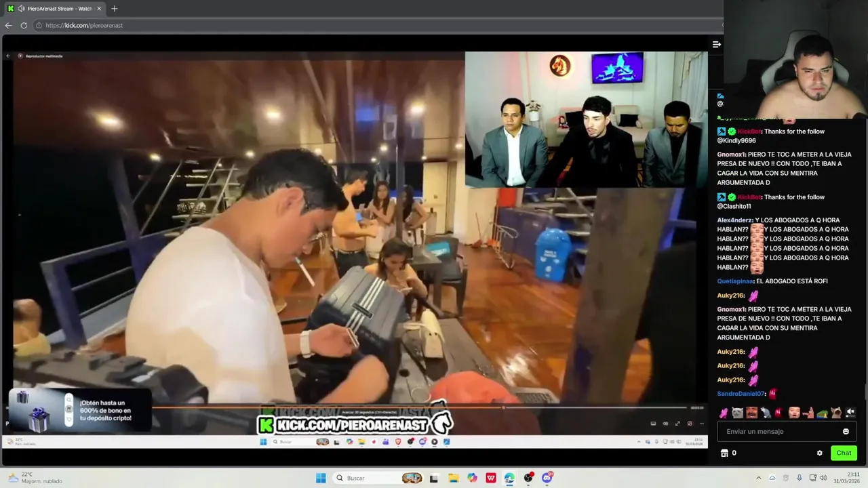This screenshot has height=488, width=868.
Task: Reload the kick.com page
Action: pos(24,25)
